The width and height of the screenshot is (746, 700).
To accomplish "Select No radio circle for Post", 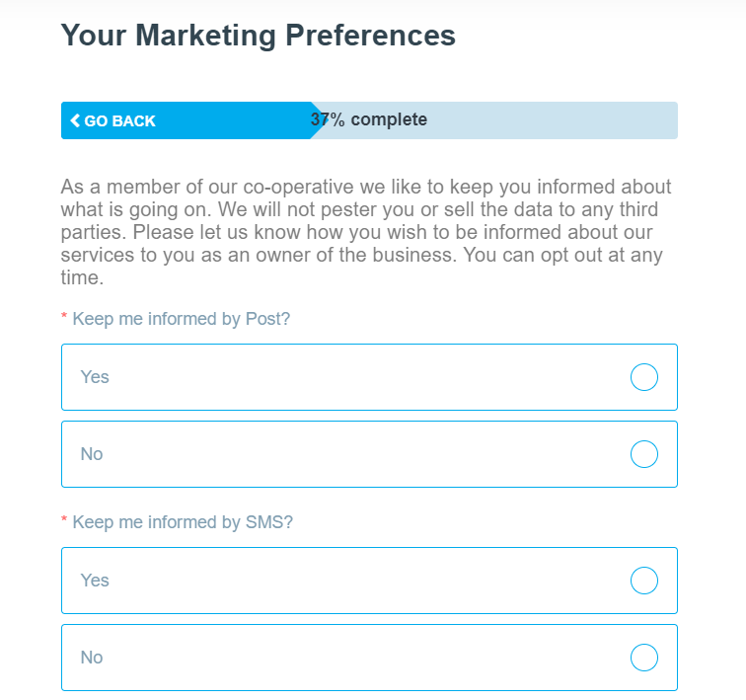I will (x=644, y=454).
